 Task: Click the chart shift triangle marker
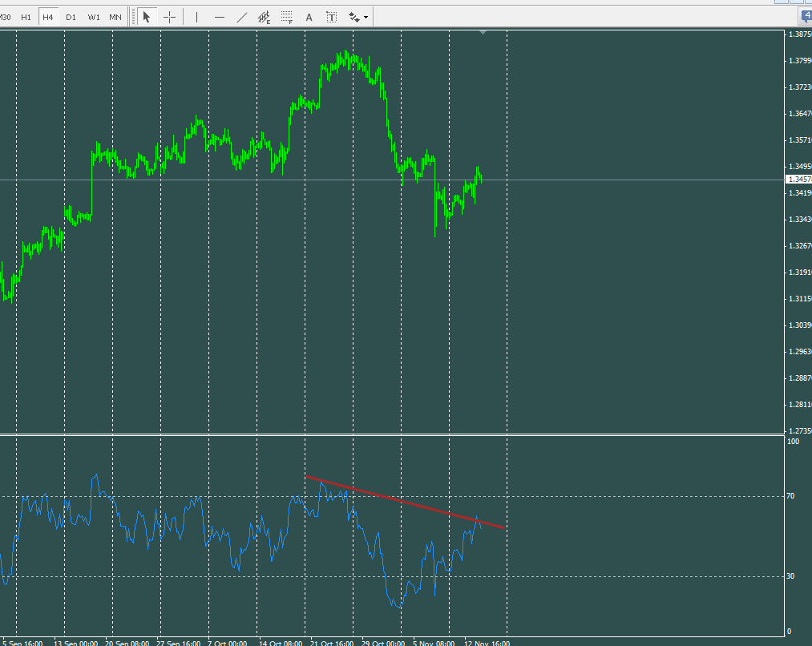483,33
